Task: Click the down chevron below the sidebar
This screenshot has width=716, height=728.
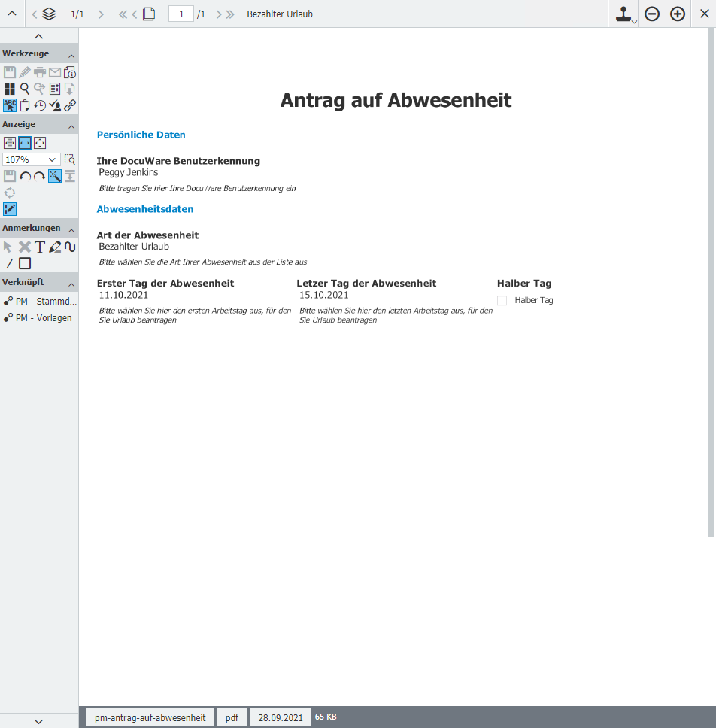Action: coord(39,721)
